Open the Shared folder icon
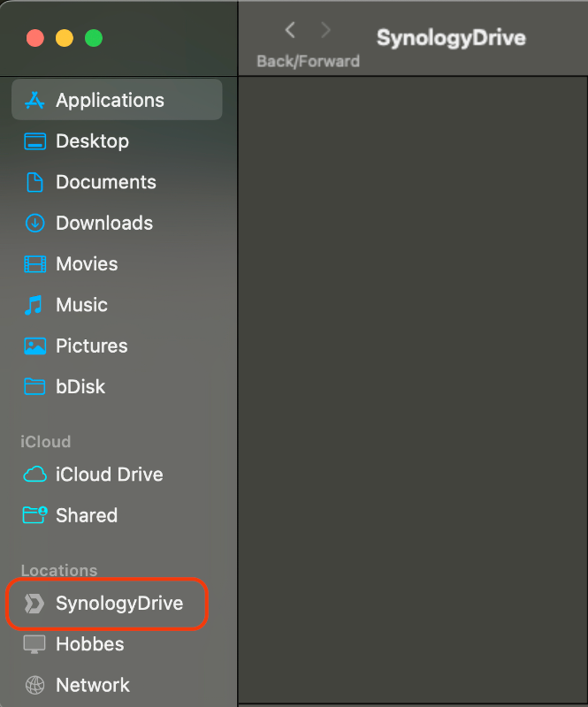This screenshot has width=588, height=707. [x=34, y=515]
